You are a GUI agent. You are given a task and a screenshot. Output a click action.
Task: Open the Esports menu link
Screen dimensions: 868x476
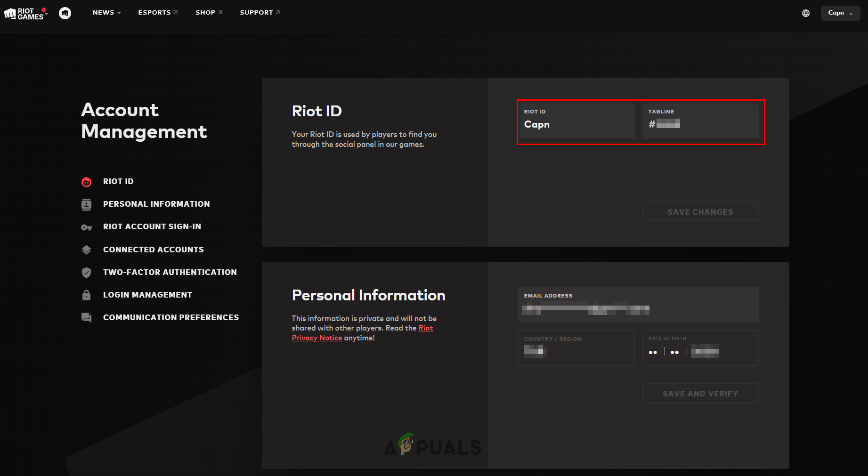pos(158,13)
